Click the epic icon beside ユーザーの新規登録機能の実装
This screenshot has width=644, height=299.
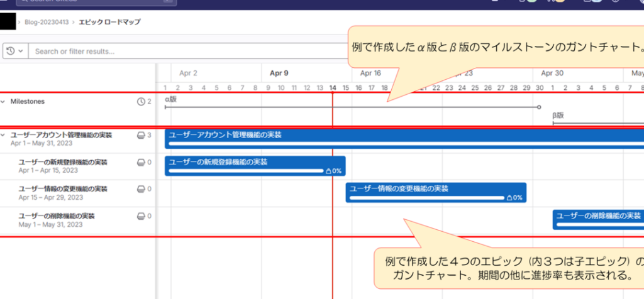click(141, 162)
